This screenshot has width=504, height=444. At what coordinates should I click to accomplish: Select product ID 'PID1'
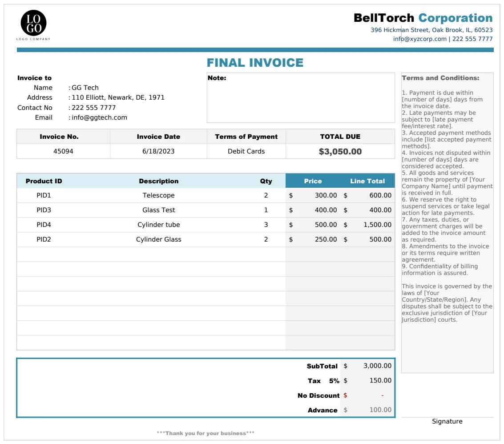pos(44,195)
